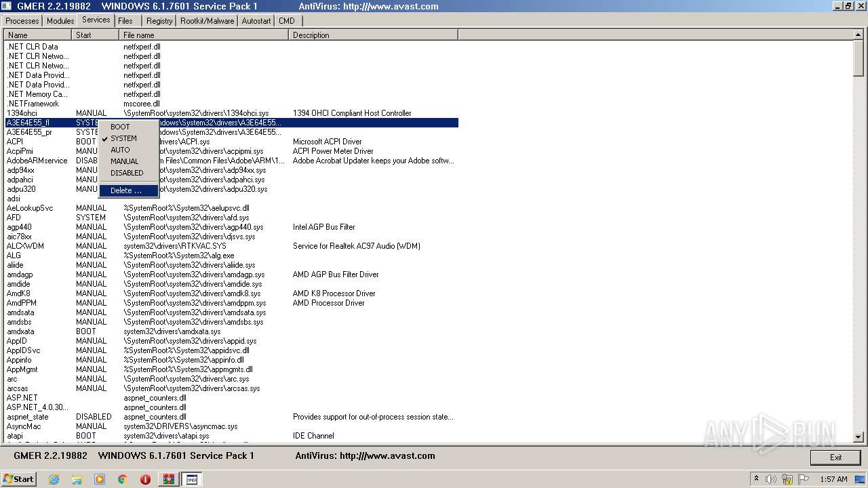868x488 pixels.
Task: Select the amdxata service row
Action: tap(232, 331)
